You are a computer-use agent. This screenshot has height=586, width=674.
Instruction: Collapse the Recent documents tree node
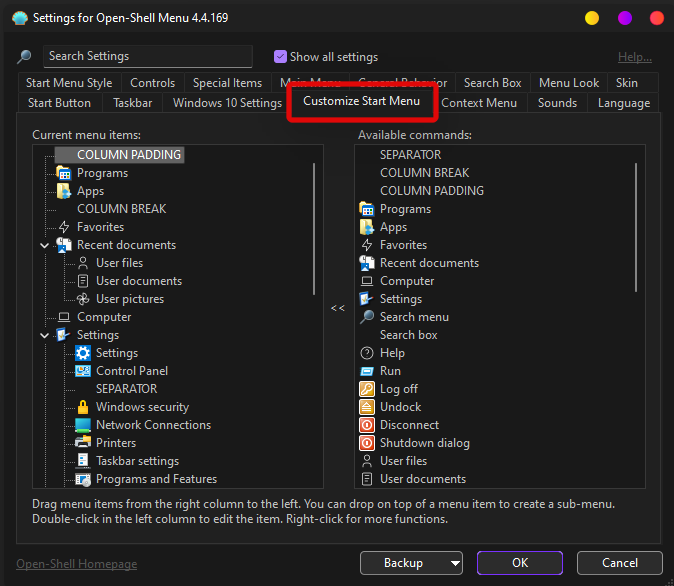pos(45,245)
